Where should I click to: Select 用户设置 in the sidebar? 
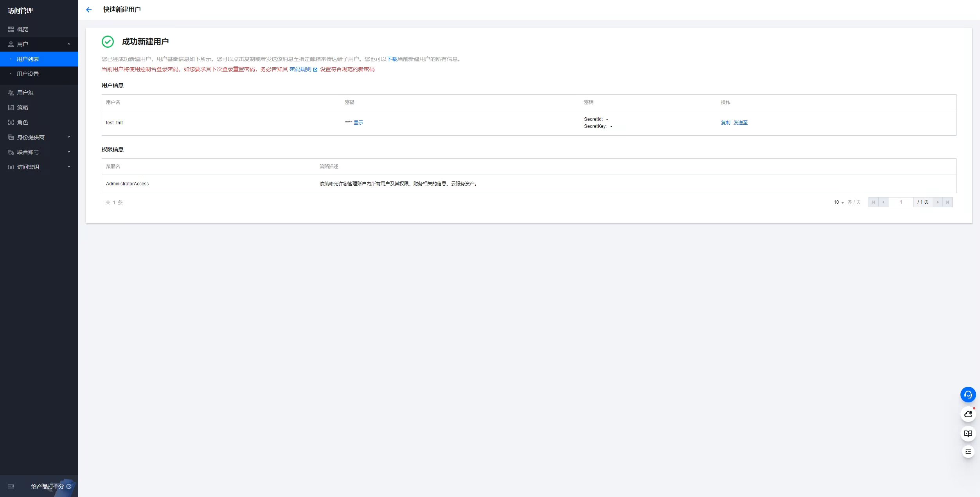point(28,74)
